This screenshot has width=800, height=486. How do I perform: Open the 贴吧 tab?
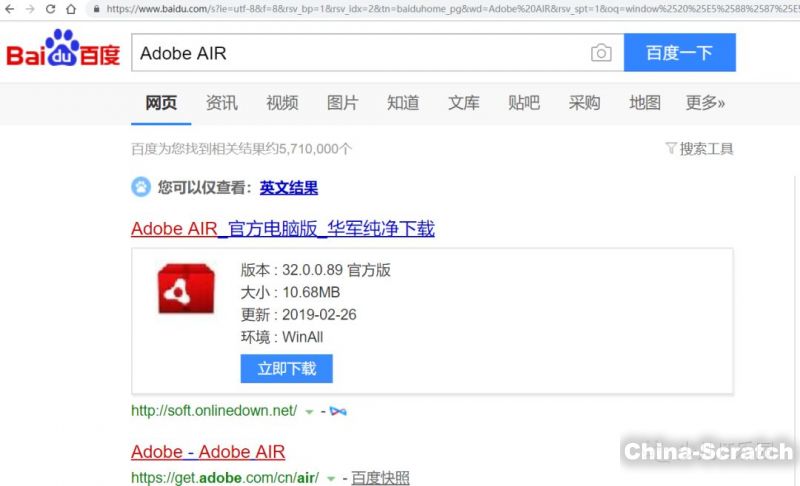(x=524, y=103)
